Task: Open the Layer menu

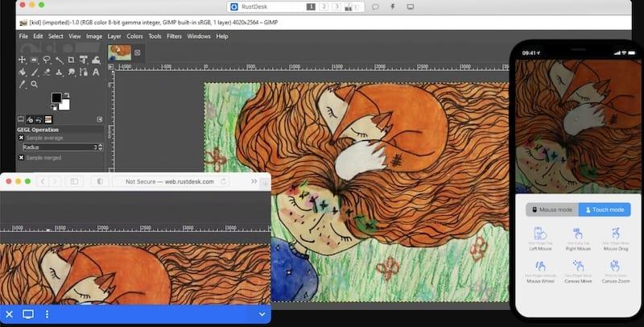Action: [114, 36]
